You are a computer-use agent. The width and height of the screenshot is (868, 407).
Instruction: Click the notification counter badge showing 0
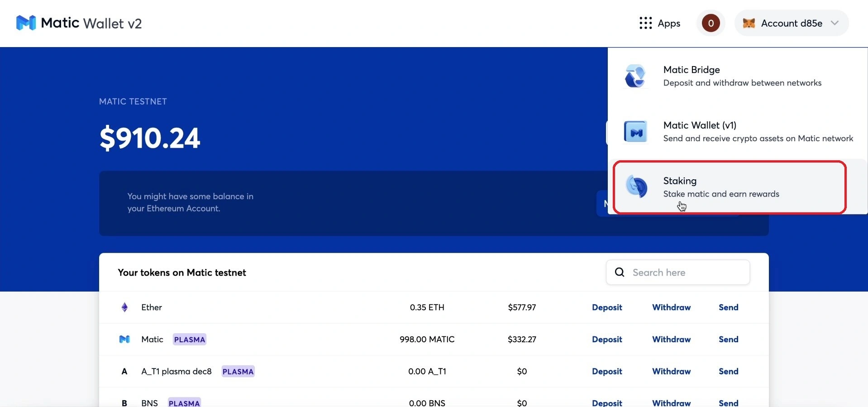coord(711,23)
